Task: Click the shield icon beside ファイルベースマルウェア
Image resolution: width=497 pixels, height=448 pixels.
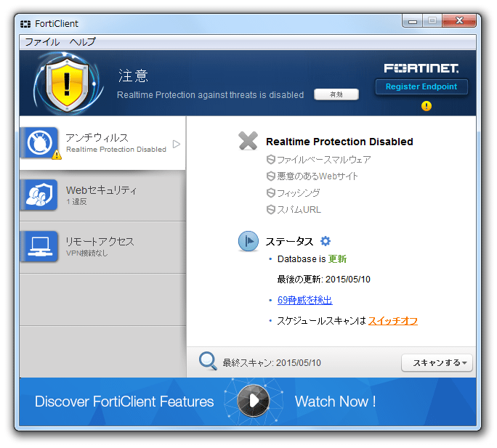Action: pos(271,159)
